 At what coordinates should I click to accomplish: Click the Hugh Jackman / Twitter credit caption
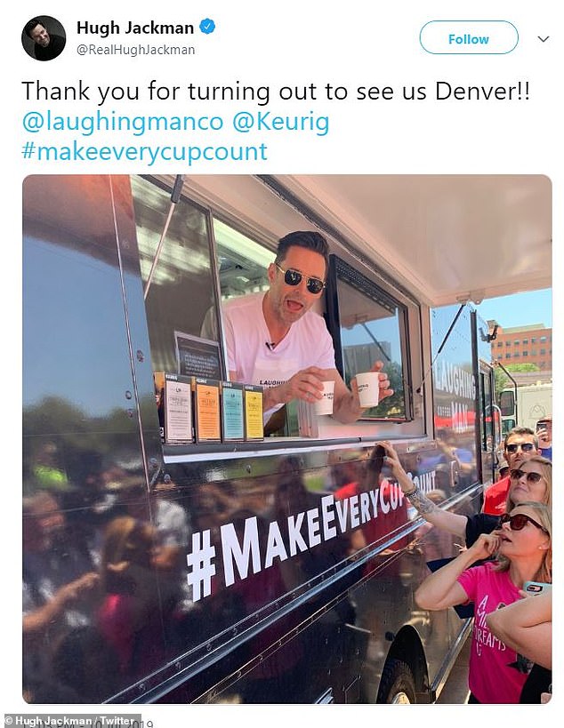coord(70,721)
